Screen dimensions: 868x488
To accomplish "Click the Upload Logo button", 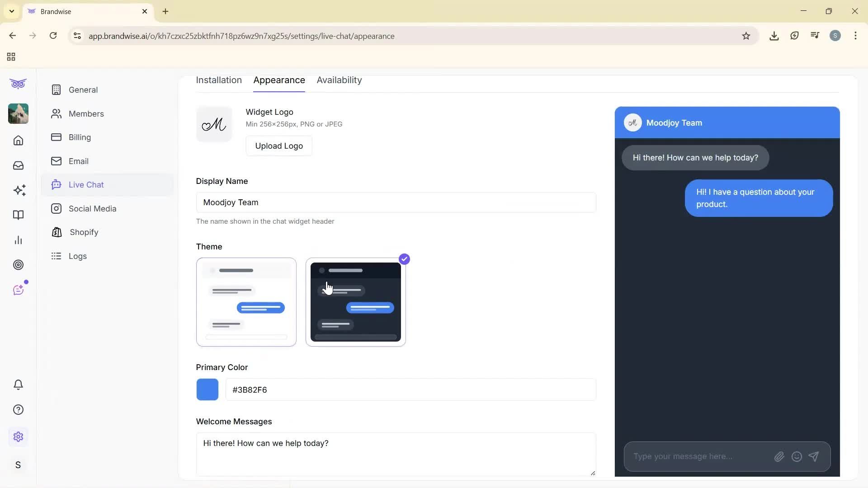I will (x=279, y=145).
